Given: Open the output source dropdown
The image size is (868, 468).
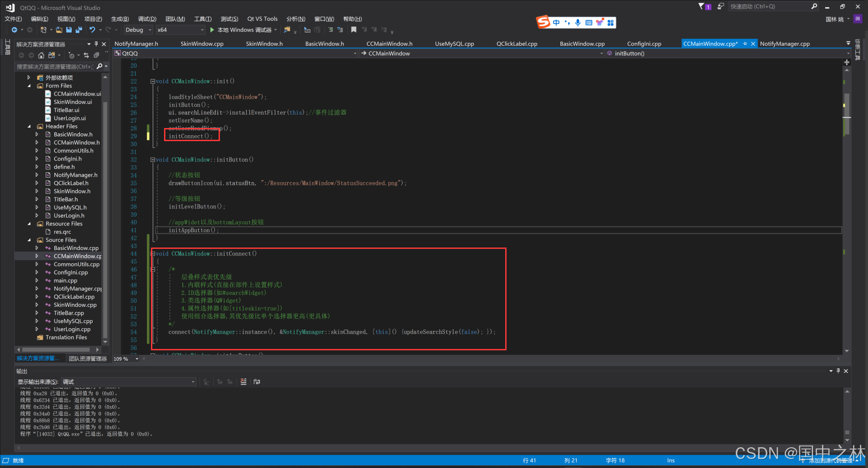Looking at the screenshot, I should pos(129,382).
